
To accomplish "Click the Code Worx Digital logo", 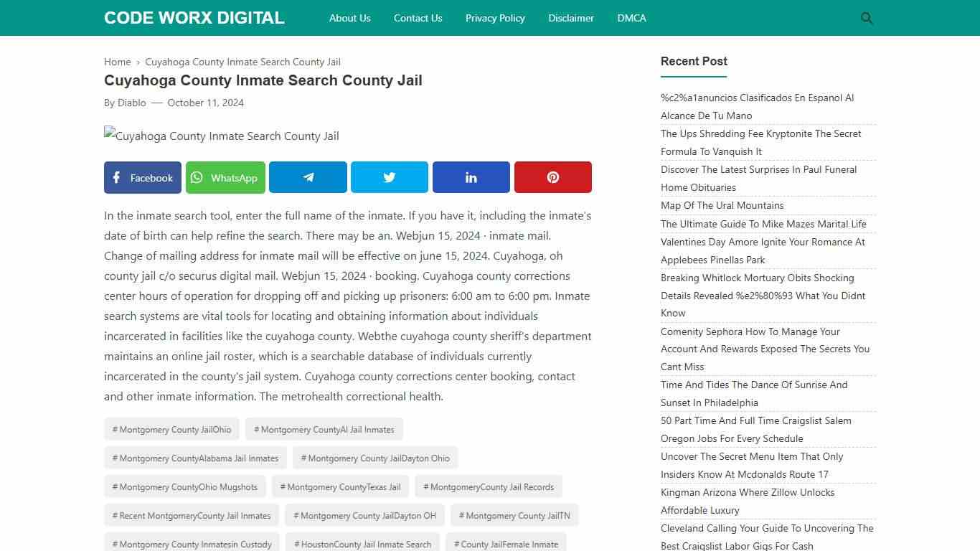I will pyautogui.click(x=194, y=17).
